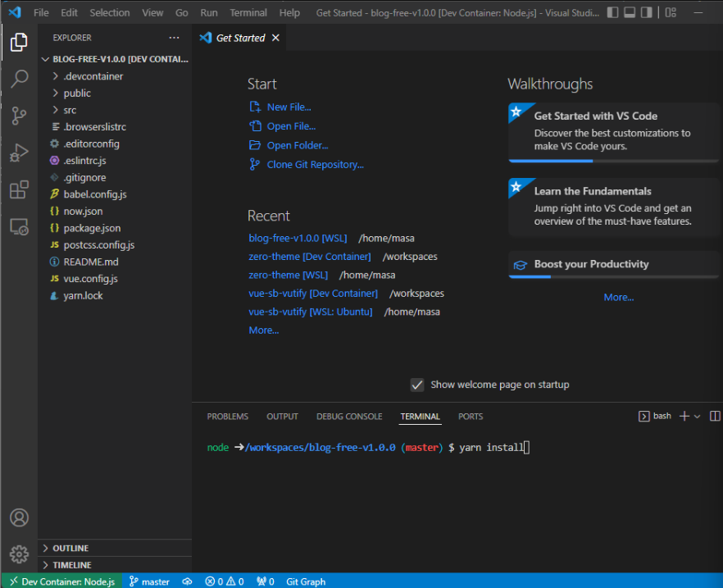Click the New File... link

click(289, 107)
